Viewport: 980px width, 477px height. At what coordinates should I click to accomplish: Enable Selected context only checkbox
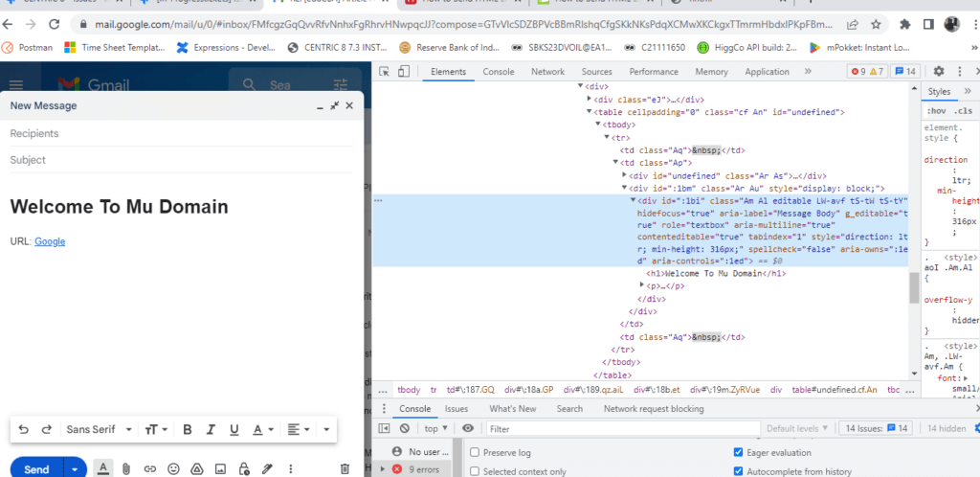(x=475, y=472)
